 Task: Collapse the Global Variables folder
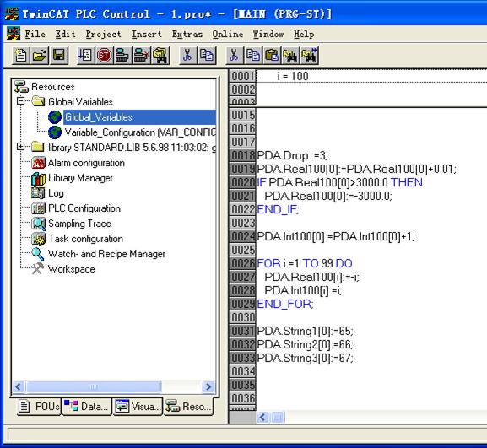(21, 101)
